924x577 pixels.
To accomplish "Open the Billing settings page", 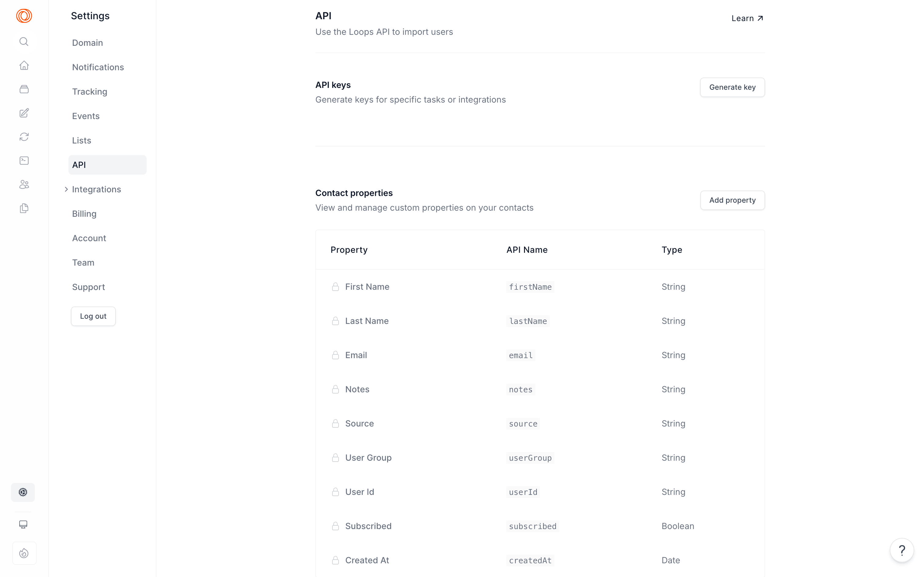I will click(84, 213).
